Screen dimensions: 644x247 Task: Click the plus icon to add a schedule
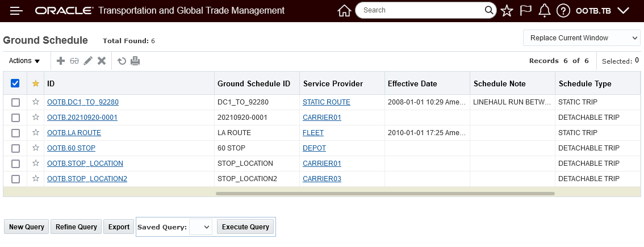[x=61, y=61]
